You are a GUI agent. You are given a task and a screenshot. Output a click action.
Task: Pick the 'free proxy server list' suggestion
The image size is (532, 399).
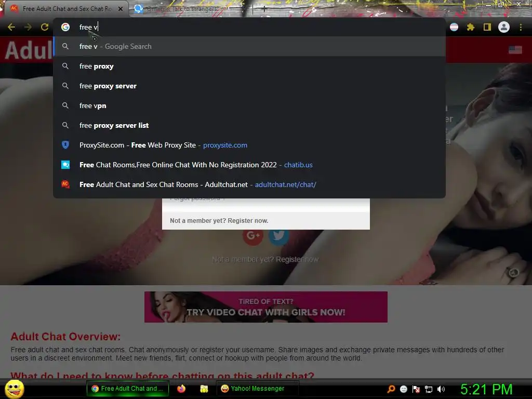coord(249,125)
